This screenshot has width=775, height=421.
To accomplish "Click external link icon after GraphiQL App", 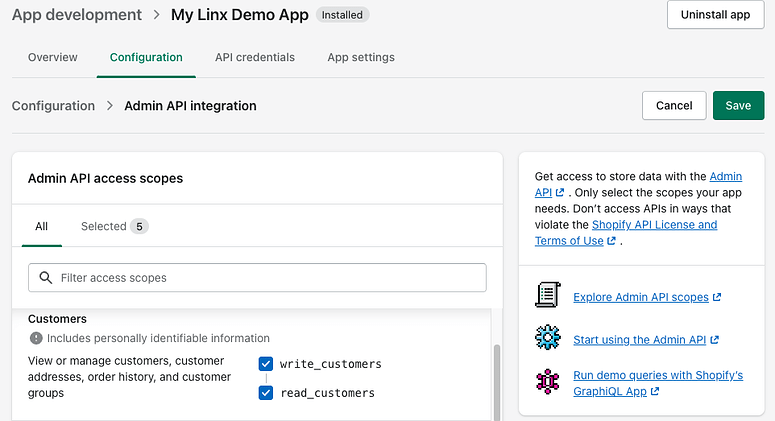I will click(655, 391).
